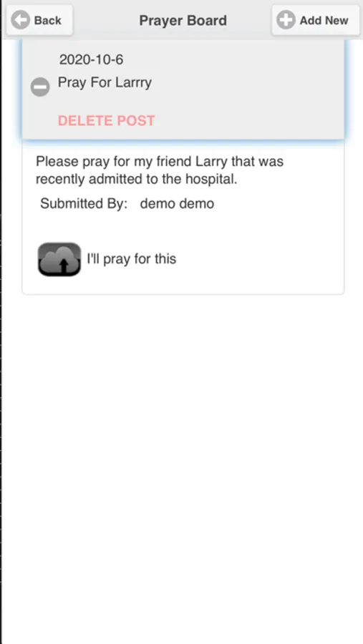Tap the cloud upload icon
This screenshot has width=363, height=644.
point(59,259)
